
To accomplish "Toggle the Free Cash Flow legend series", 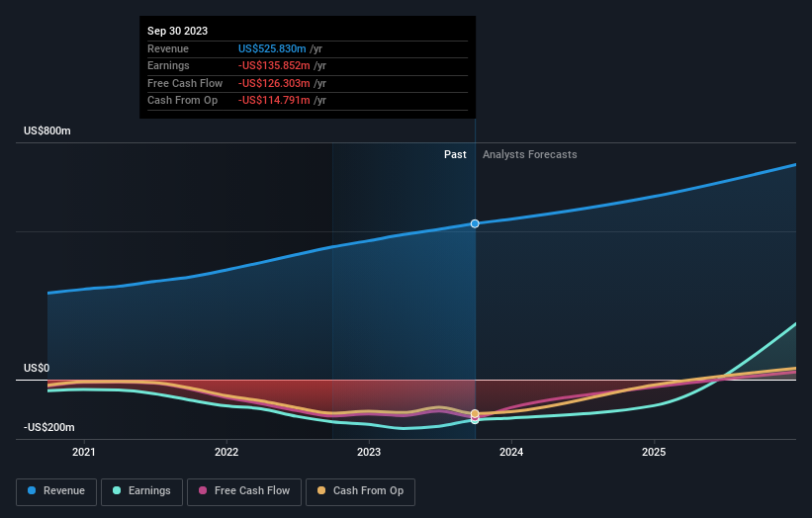I will point(244,491).
